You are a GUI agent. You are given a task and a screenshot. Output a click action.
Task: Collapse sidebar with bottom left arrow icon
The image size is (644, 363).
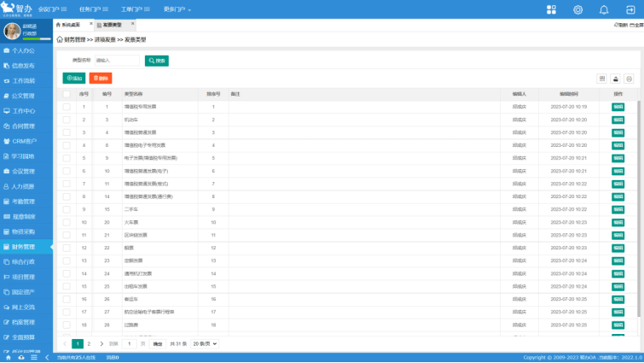45,358
